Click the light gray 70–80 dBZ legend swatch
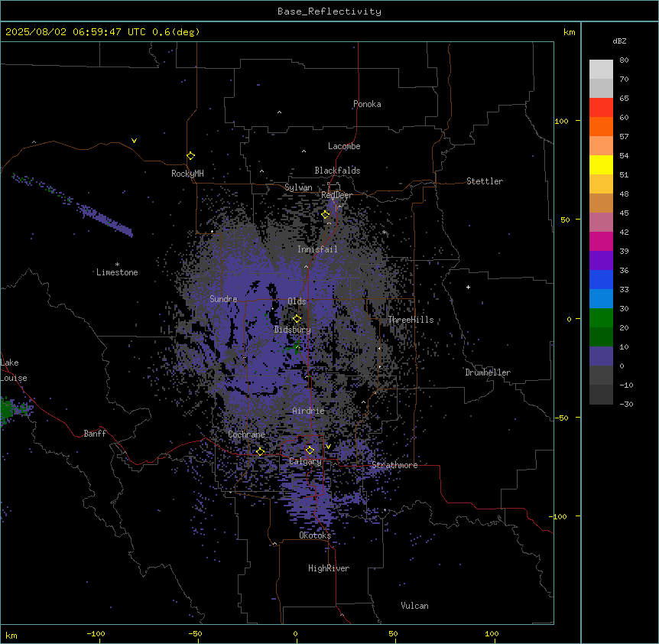The height and width of the screenshot is (644, 659). (x=601, y=70)
